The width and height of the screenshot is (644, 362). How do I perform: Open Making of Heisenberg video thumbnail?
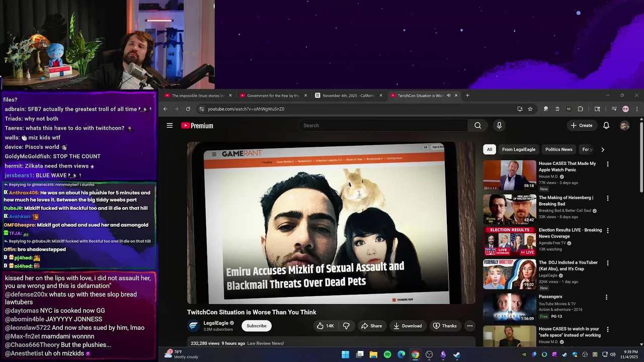tap(510, 209)
